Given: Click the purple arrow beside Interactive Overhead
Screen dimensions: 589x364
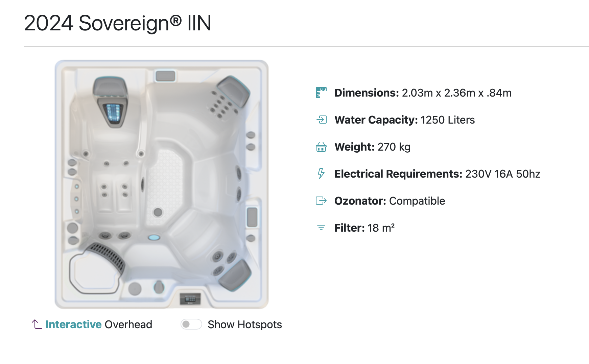Looking at the screenshot, I should [x=37, y=324].
